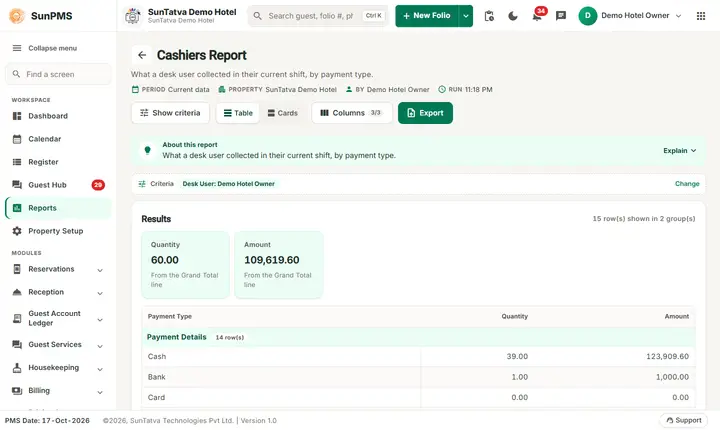Expand the Housekeeping module
This screenshot has height=430, width=720.
point(58,368)
